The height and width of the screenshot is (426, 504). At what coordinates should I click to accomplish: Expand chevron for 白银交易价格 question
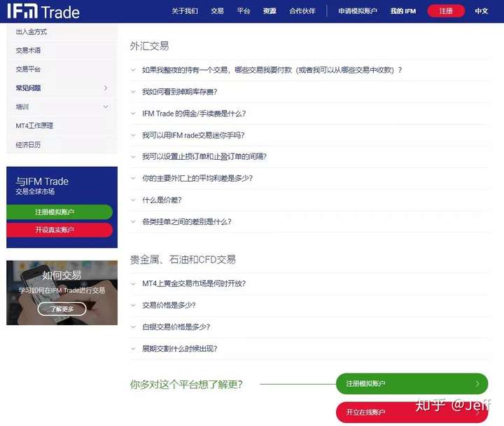133,327
